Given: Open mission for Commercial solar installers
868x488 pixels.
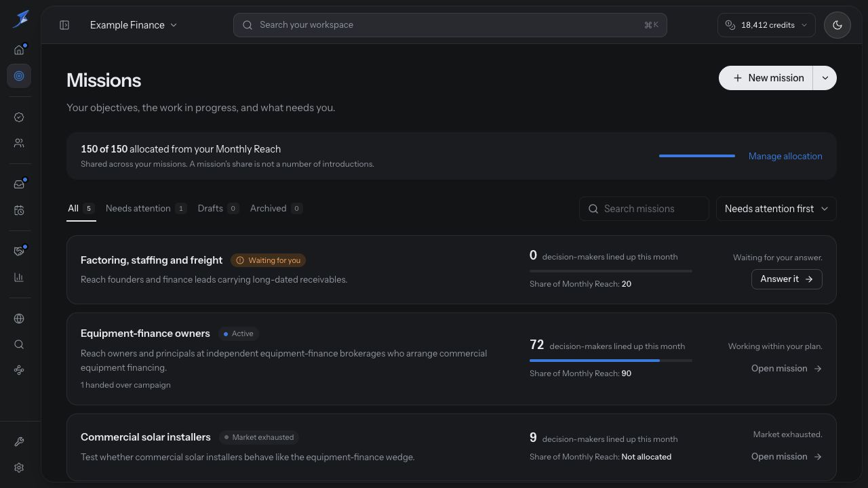Looking at the screenshot, I should [x=787, y=457].
